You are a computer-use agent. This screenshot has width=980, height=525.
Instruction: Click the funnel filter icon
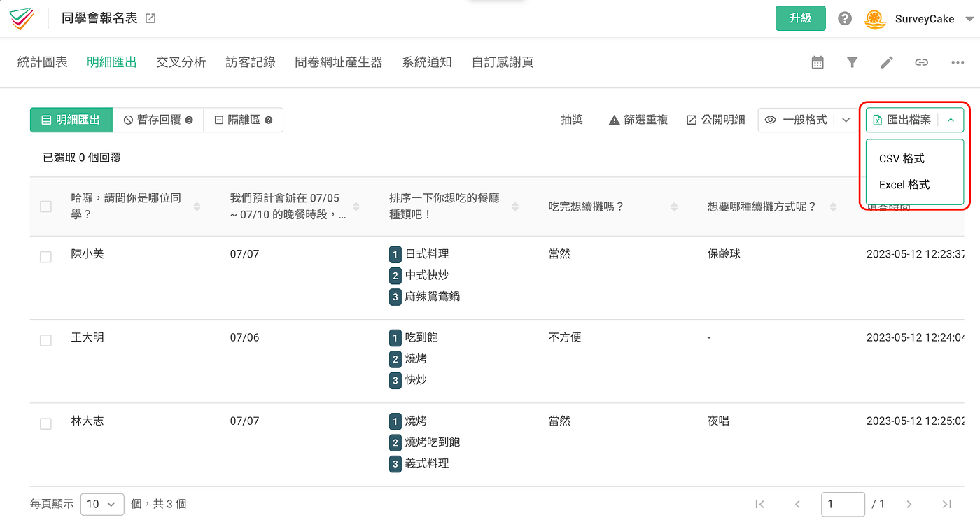pyautogui.click(x=852, y=63)
